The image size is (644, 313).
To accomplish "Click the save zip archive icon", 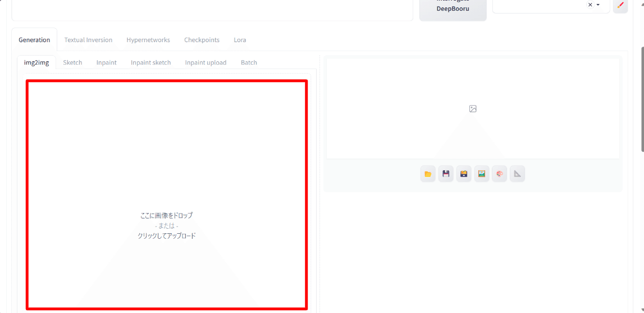I will pyautogui.click(x=464, y=174).
